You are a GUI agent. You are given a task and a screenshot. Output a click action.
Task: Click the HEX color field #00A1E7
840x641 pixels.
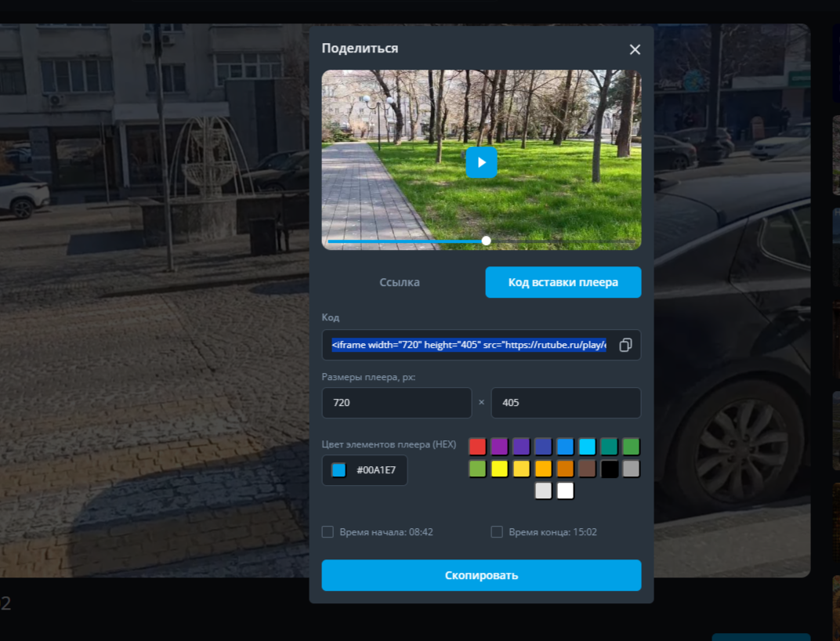click(376, 470)
